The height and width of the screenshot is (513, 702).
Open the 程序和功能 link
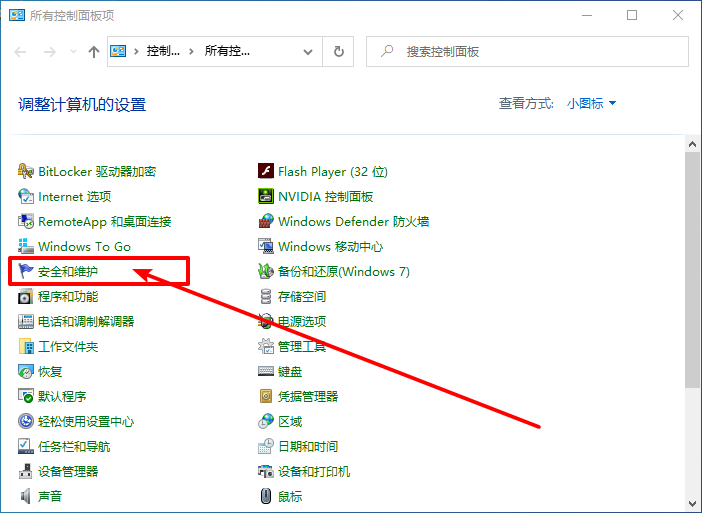point(67,297)
